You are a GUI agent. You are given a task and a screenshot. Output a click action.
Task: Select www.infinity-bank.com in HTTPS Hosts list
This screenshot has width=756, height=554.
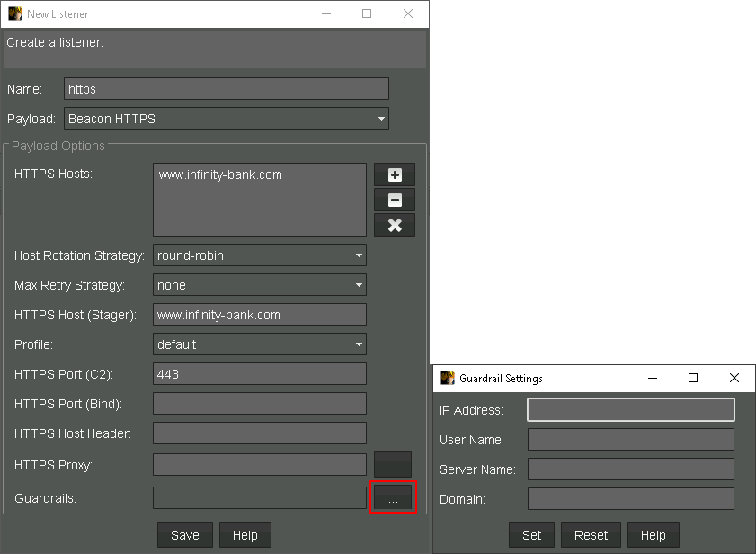(220, 175)
